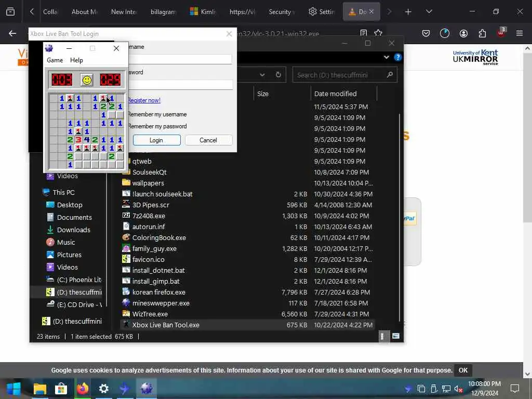The height and width of the screenshot is (399, 532).
Task: Open the Firefox account icon
Action: [463, 33]
